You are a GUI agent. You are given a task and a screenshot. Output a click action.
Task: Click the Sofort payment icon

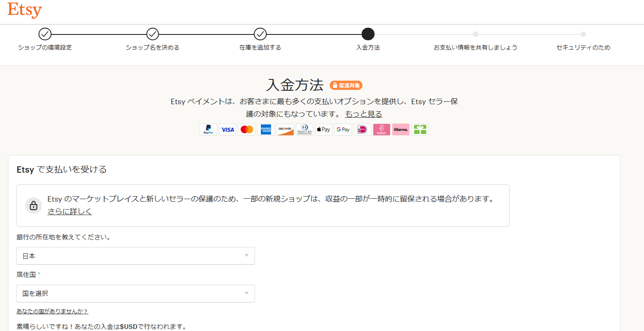coord(382,130)
